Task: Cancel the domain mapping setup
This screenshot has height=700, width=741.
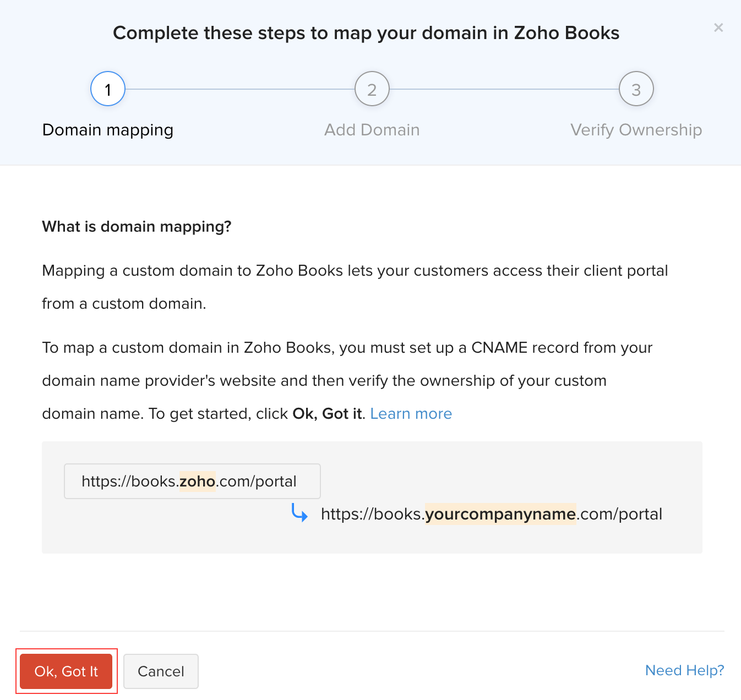Action: 161,671
